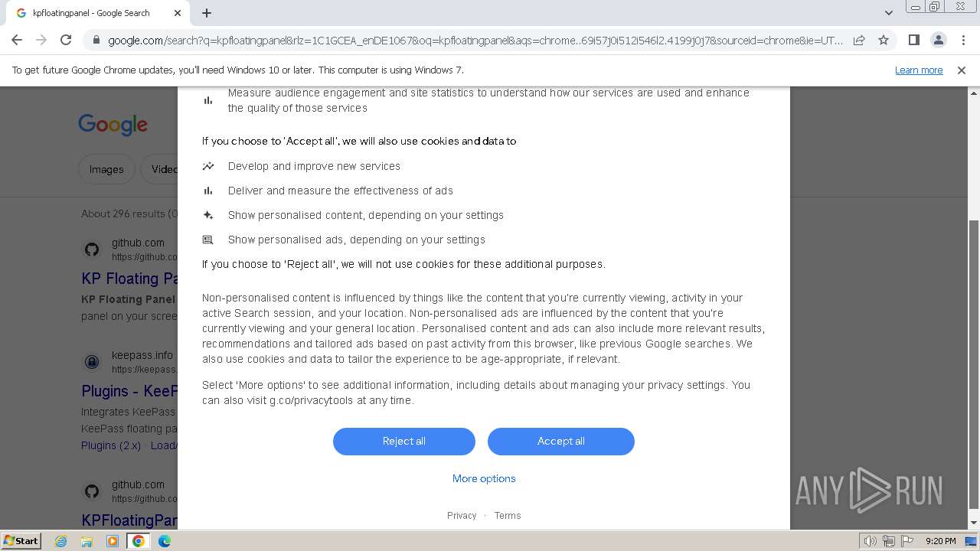
Task: Open a new tab with the plus button
Action: [207, 13]
